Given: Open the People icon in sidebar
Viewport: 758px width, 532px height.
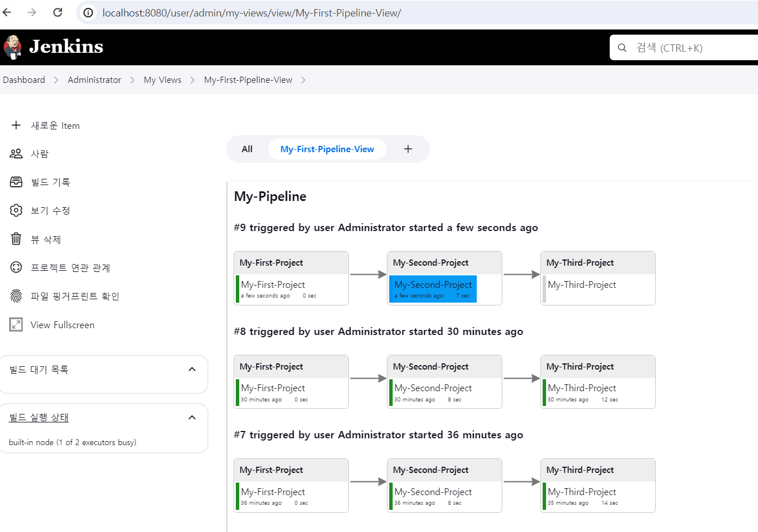Looking at the screenshot, I should pos(16,154).
